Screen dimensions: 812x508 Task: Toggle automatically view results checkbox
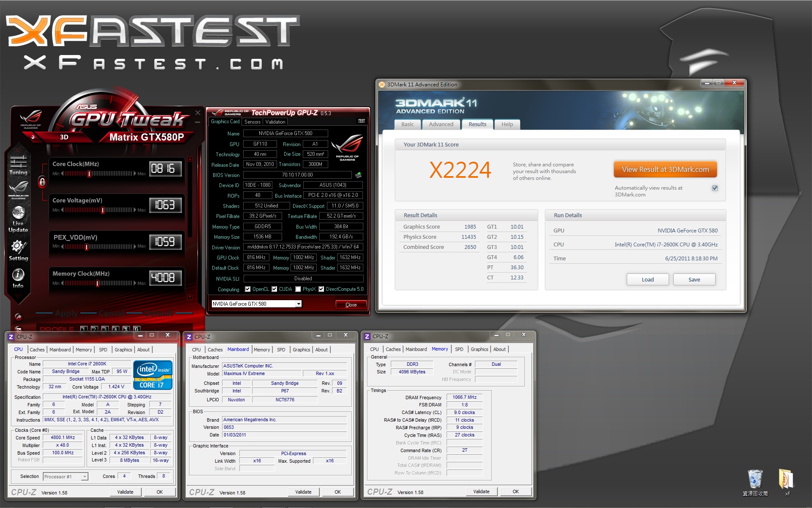click(715, 188)
